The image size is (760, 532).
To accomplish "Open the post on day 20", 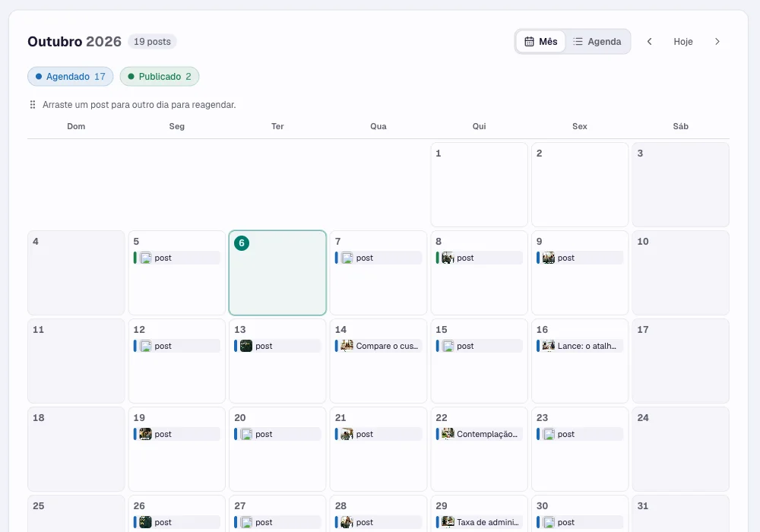I will coord(277,434).
